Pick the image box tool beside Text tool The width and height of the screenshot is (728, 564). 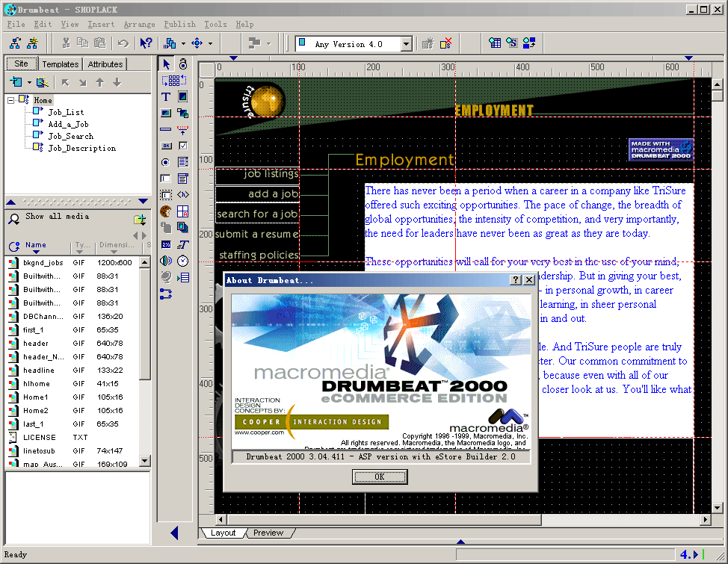pyautogui.click(x=183, y=96)
